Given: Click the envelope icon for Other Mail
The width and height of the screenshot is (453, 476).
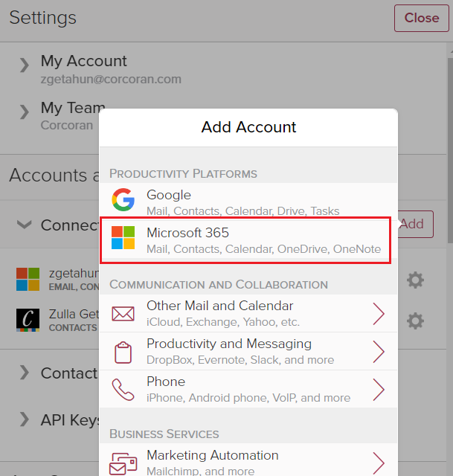Looking at the screenshot, I should pyautogui.click(x=123, y=313).
